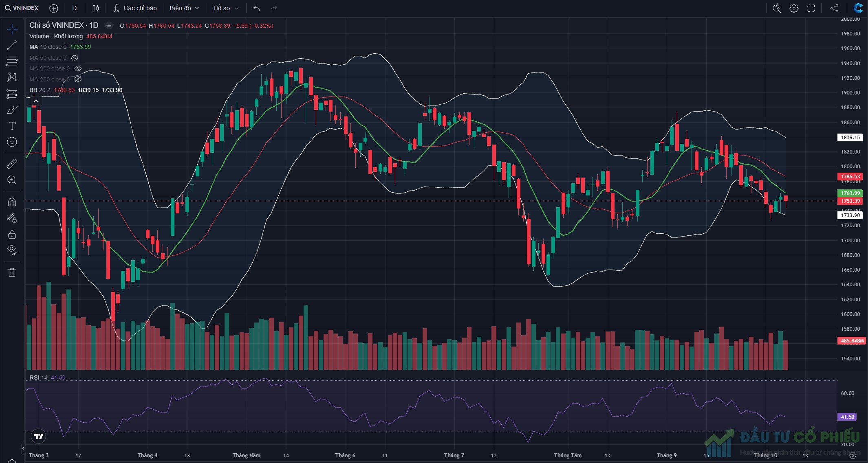Add a symbol to compare
868x463 pixels.
pyautogui.click(x=53, y=8)
